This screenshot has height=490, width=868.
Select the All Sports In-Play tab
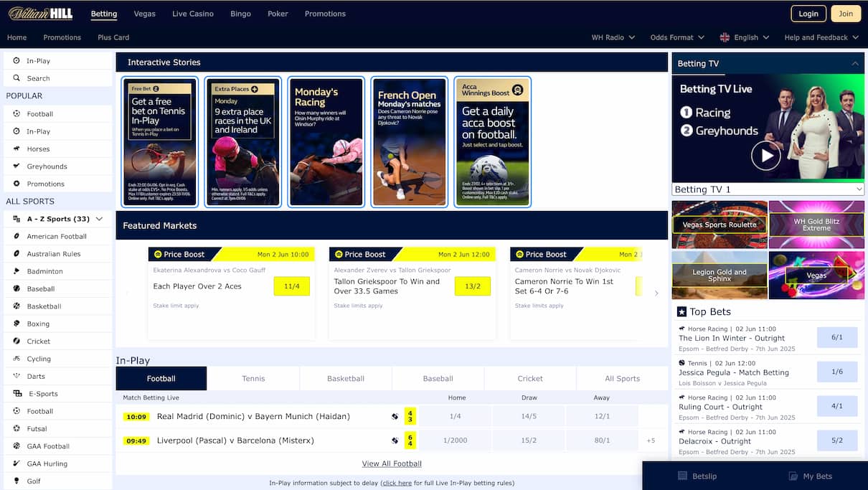coord(622,378)
